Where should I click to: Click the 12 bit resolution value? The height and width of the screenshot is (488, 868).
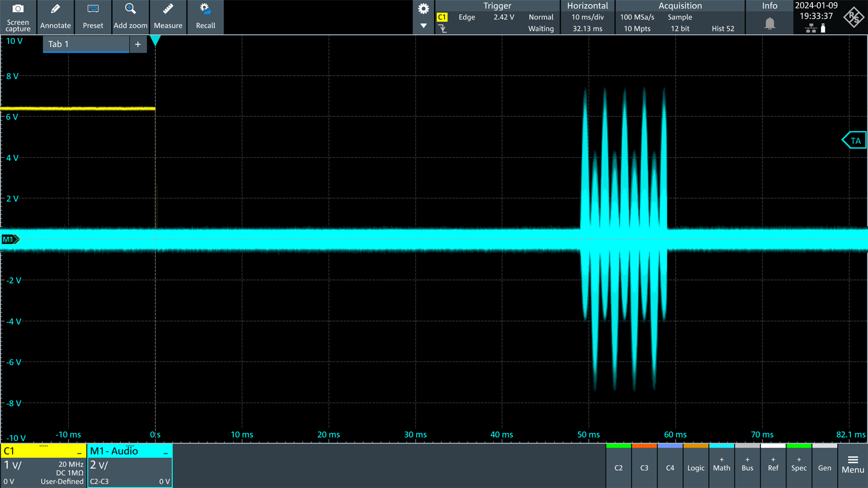coord(680,29)
